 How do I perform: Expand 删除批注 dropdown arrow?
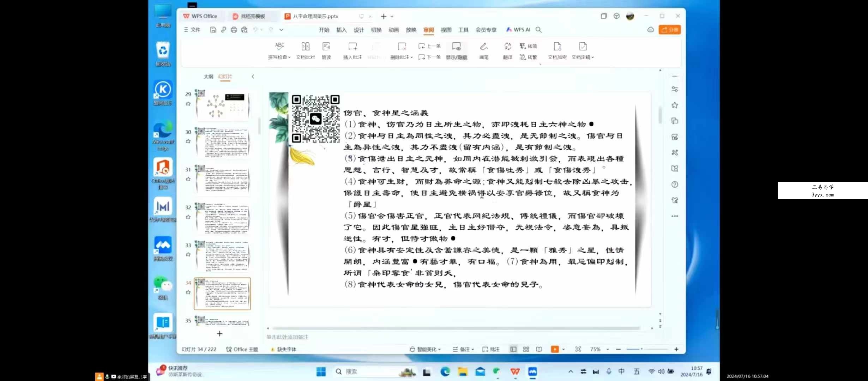pos(411,58)
